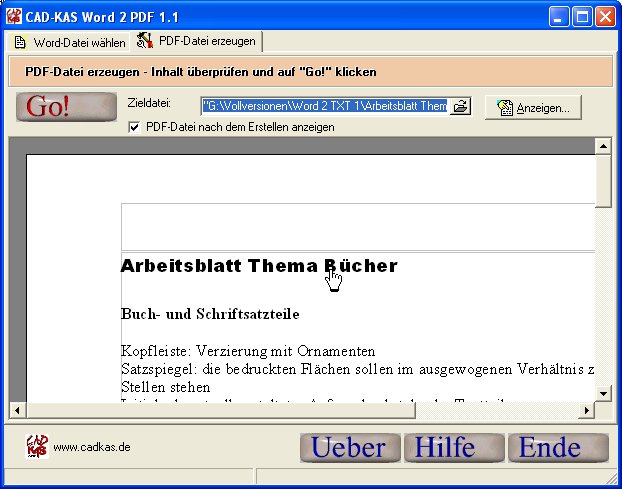Image resolution: width=622 pixels, height=489 pixels.
Task: Click the vertical scrollbar thumb in preview
Action: coord(603,180)
